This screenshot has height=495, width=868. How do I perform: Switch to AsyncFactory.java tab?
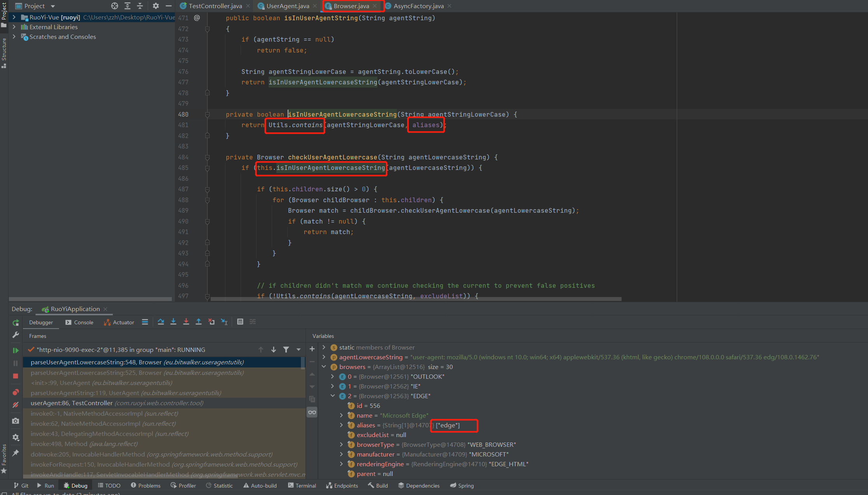click(418, 6)
